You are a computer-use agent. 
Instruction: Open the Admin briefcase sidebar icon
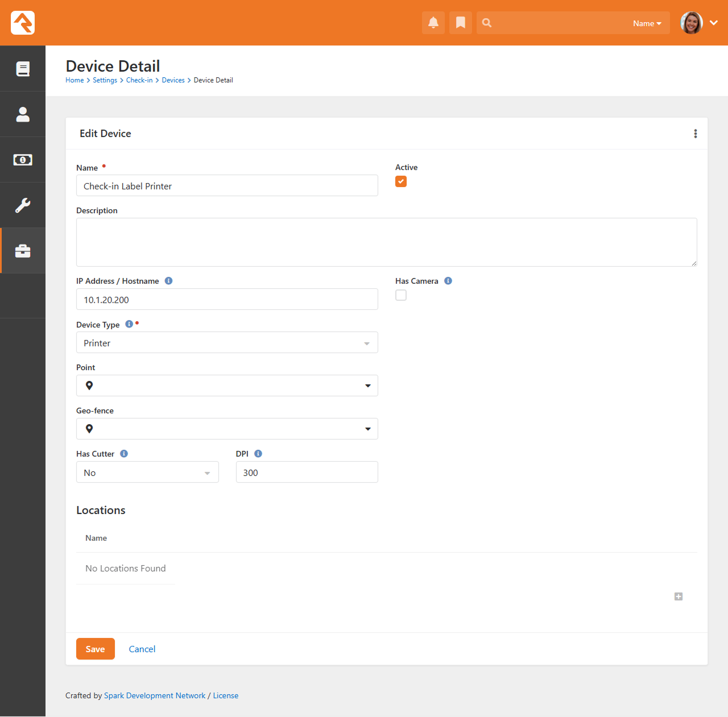pos(23,251)
